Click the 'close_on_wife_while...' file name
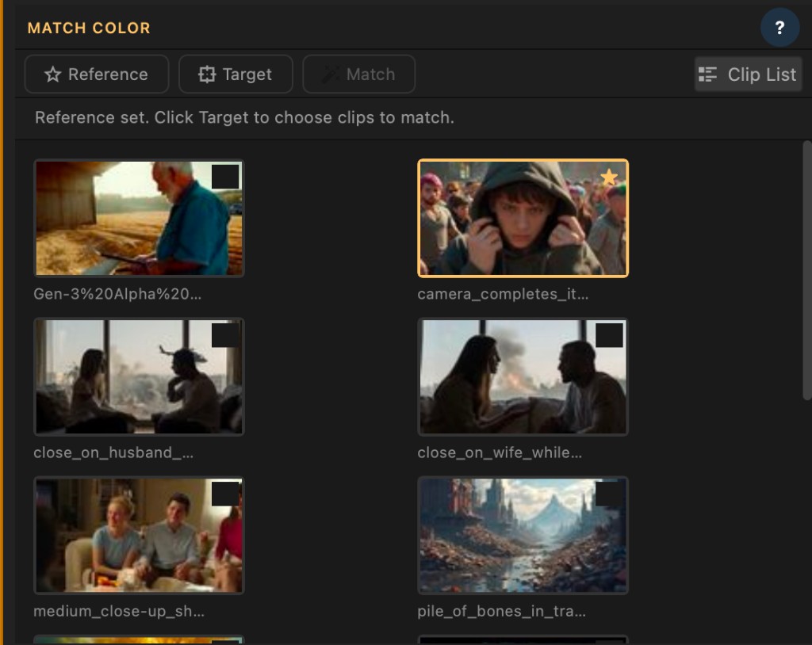The width and height of the screenshot is (812, 645). click(x=500, y=452)
